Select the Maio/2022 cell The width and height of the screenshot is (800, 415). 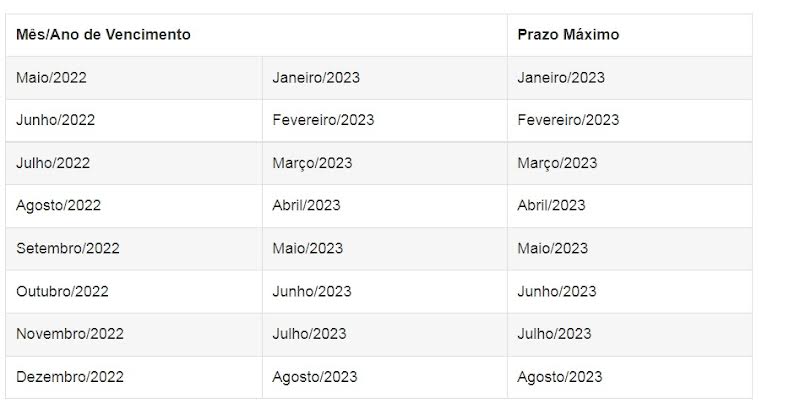(51, 78)
